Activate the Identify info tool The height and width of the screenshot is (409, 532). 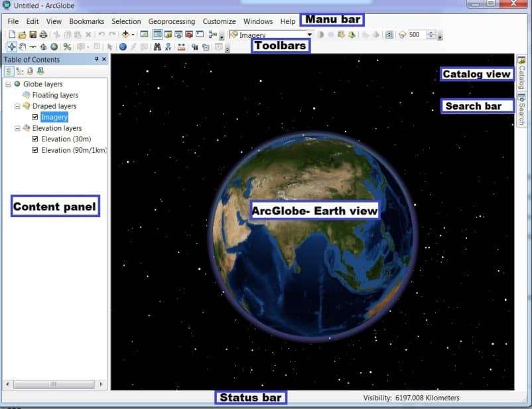click(x=123, y=47)
